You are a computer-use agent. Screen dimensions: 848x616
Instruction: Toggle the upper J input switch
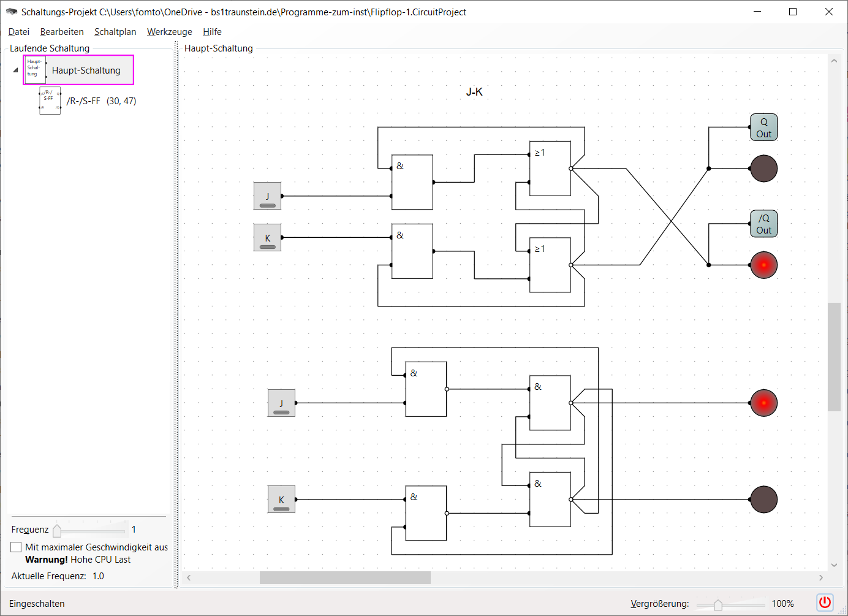(268, 196)
